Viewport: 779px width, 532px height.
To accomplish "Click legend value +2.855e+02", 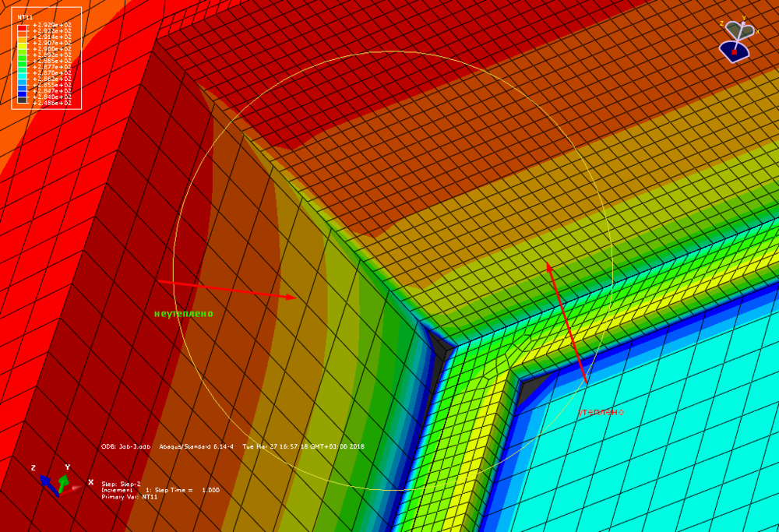I will click(x=52, y=86).
